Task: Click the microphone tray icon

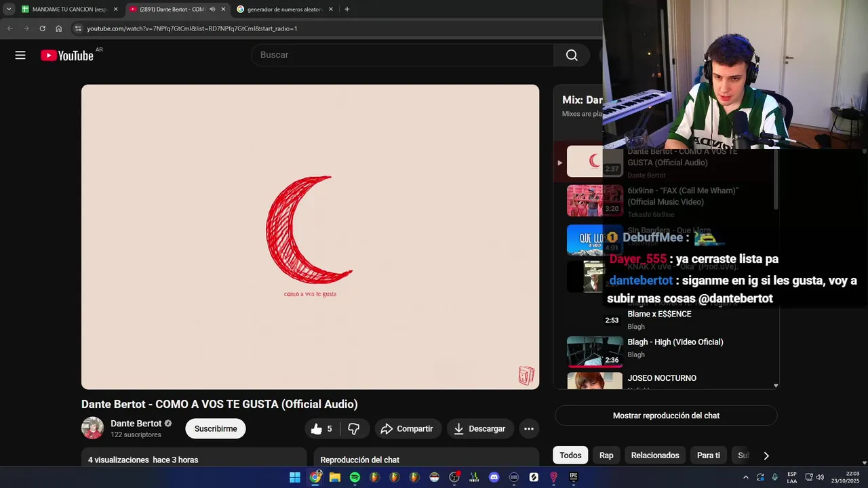Action: click(x=774, y=477)
